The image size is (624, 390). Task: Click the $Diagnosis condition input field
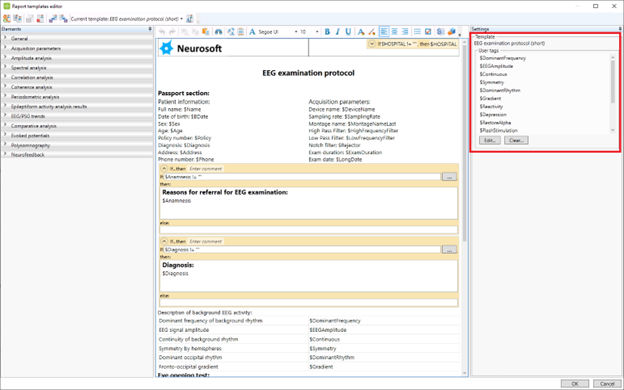click(302, 250)
